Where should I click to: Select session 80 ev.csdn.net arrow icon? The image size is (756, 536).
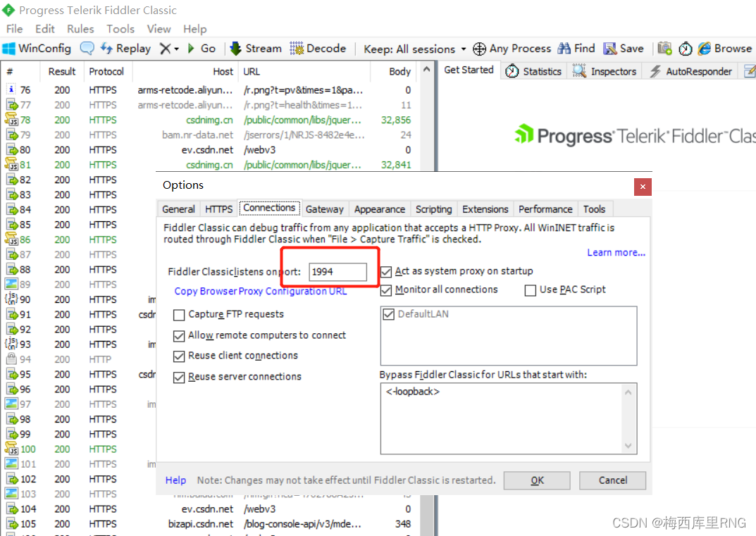coord(11,150)
